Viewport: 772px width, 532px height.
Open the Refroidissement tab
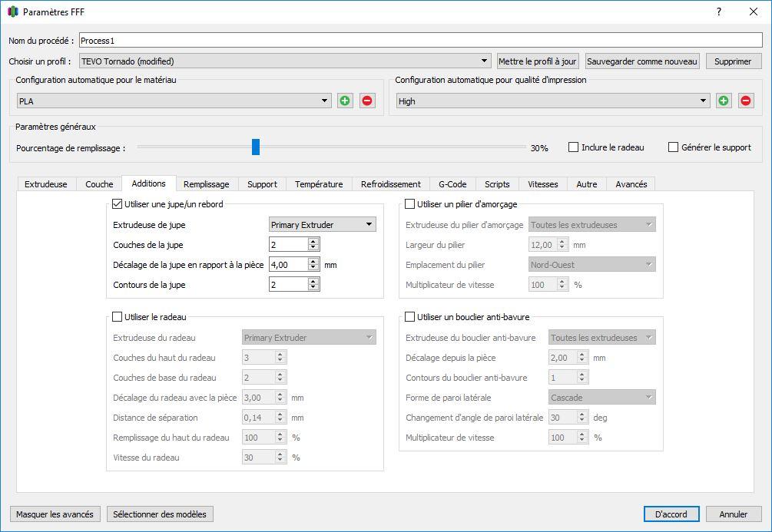pos(390,184)
